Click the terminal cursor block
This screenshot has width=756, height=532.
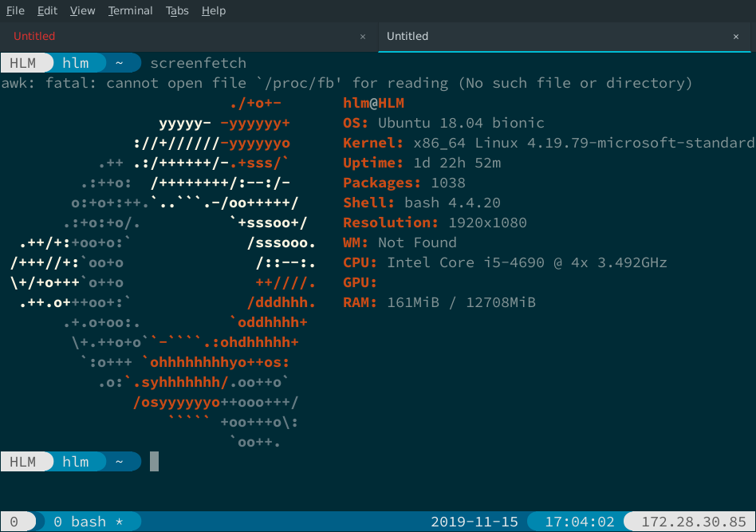[154, 462]
